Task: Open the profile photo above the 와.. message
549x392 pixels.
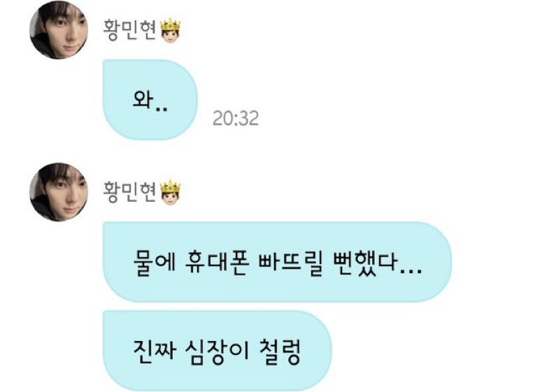Action: click(x=59, y=30)
